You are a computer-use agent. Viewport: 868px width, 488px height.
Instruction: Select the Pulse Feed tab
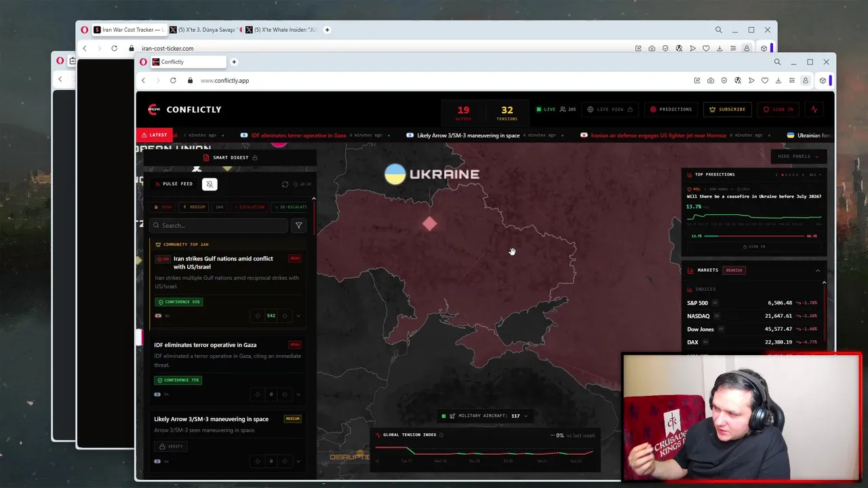click(173, 184)
